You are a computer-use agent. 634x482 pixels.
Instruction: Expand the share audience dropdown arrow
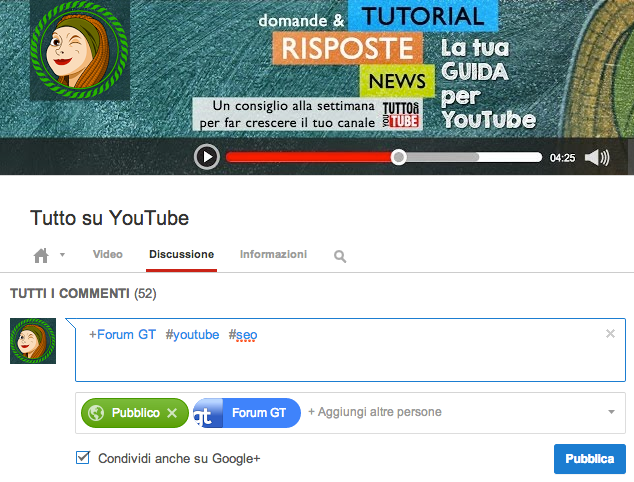[x=611, y=412]
